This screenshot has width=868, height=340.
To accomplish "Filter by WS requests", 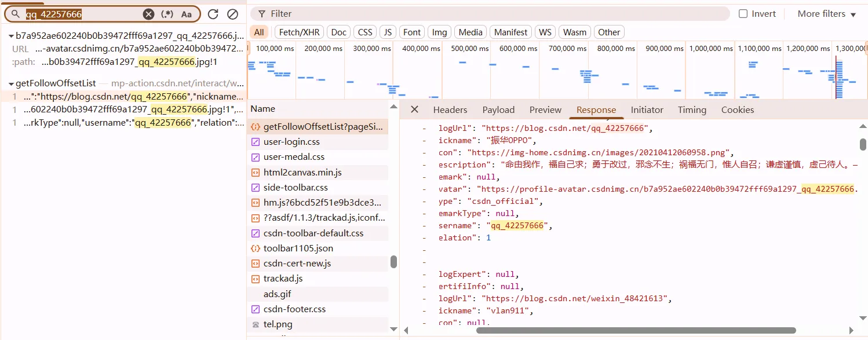I will click(x=545, y=32).
